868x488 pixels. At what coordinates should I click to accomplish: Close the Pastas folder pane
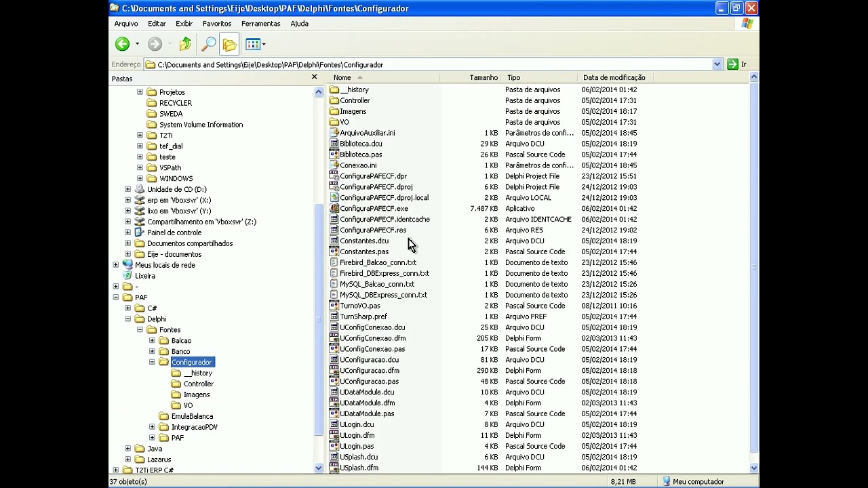click(x=314, y=77)
